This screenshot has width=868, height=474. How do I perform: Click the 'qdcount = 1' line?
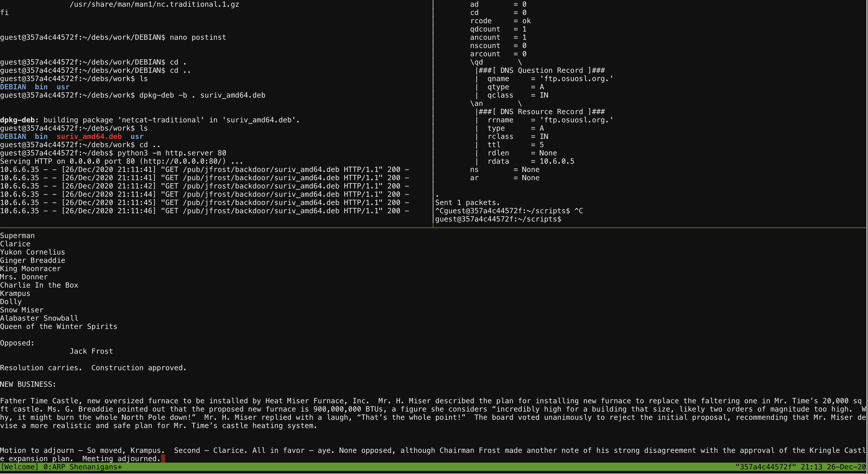[498, 29]
